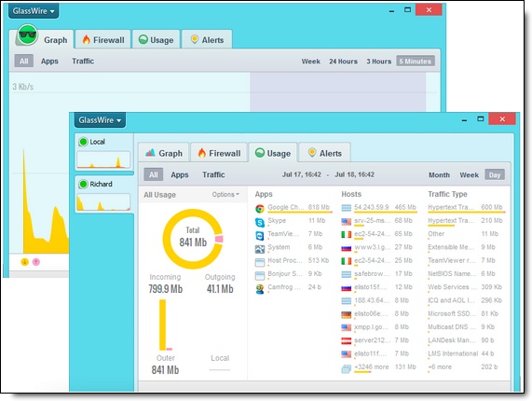Screen dimensions: 532x401
Task: Click the Skype app icon
Action: click(x=260, y=222)
